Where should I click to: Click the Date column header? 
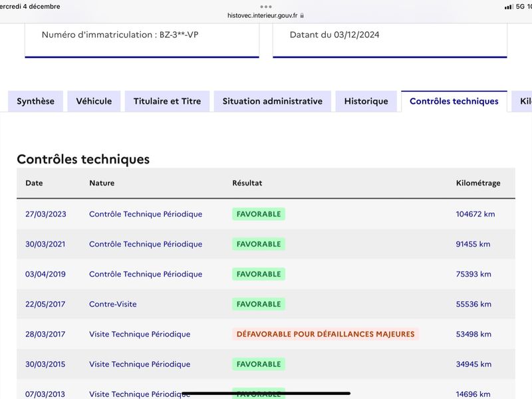pos(34,183)
